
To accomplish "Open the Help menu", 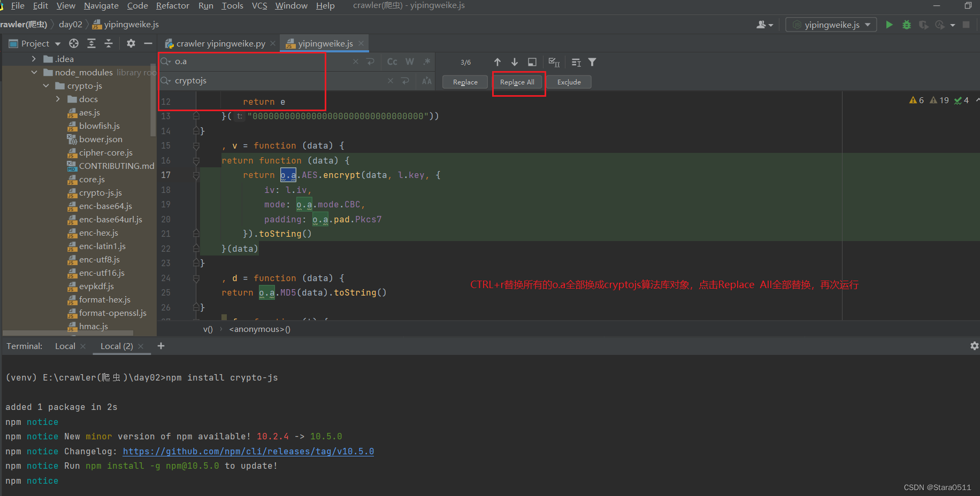I will pos(325,5).
